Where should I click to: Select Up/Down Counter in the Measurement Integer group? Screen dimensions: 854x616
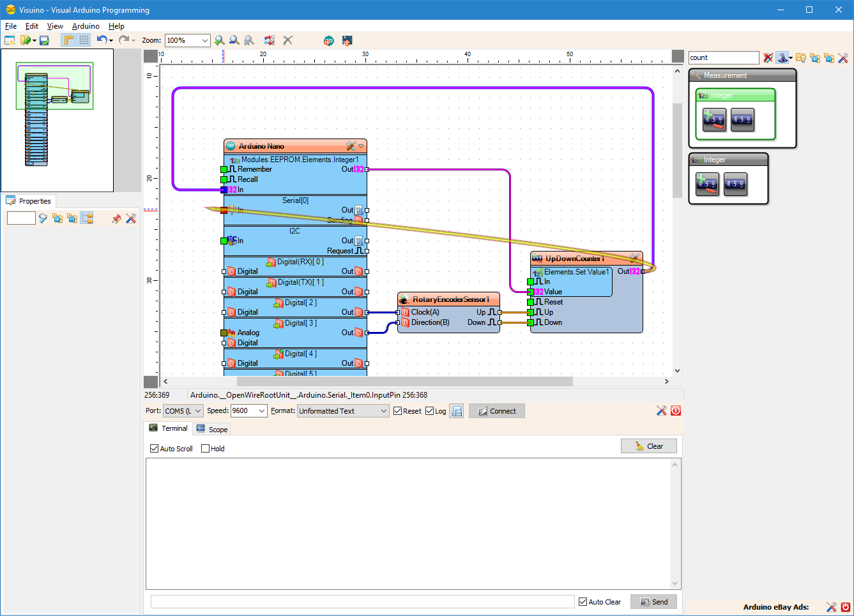714,120
